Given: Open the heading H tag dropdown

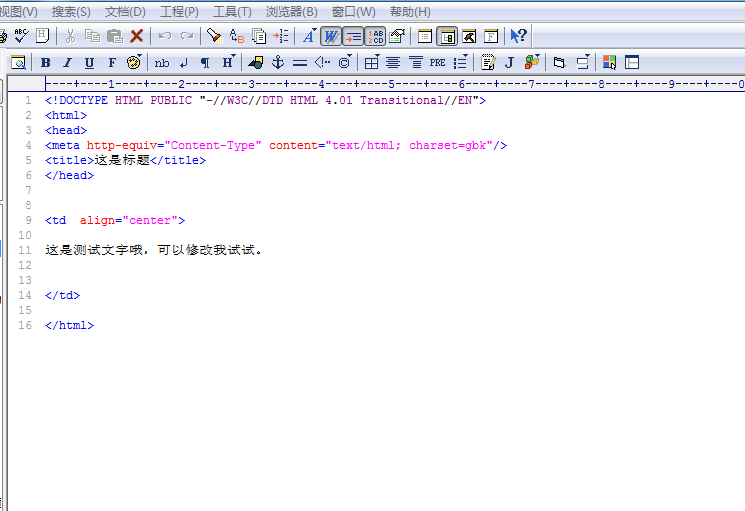Looking at the screenshot, I should click(x=229, y=62).
